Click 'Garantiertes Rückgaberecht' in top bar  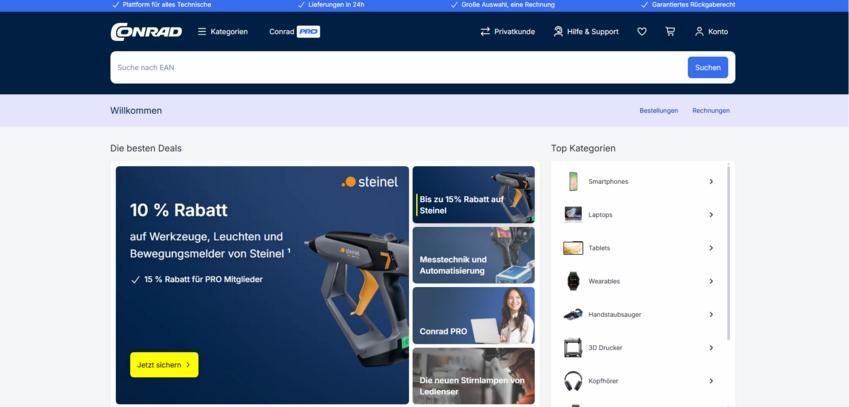(693, 4)
